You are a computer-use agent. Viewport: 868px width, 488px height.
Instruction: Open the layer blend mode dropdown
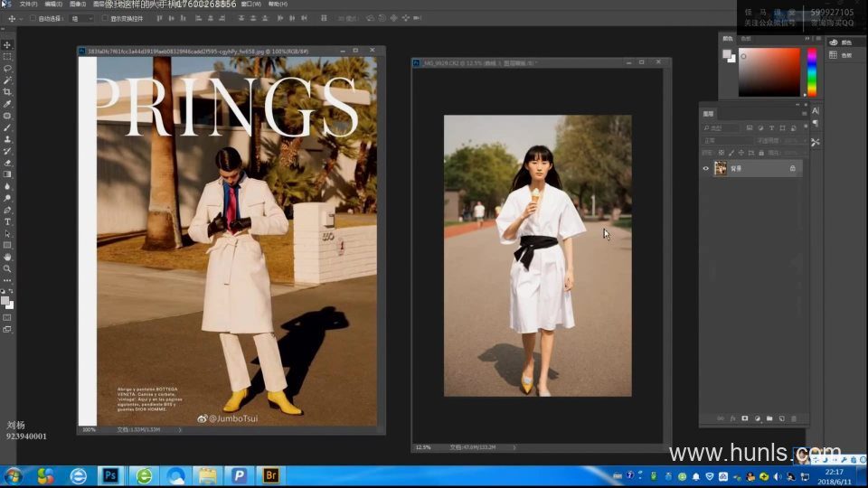(726, 141)
